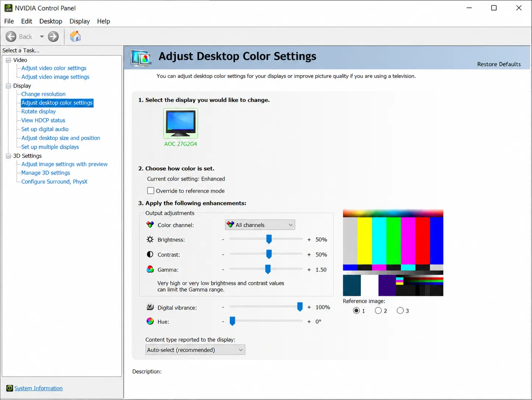Go to the Home page icon
This screenshot has height=400, width=532.
(x=75, y=36)
